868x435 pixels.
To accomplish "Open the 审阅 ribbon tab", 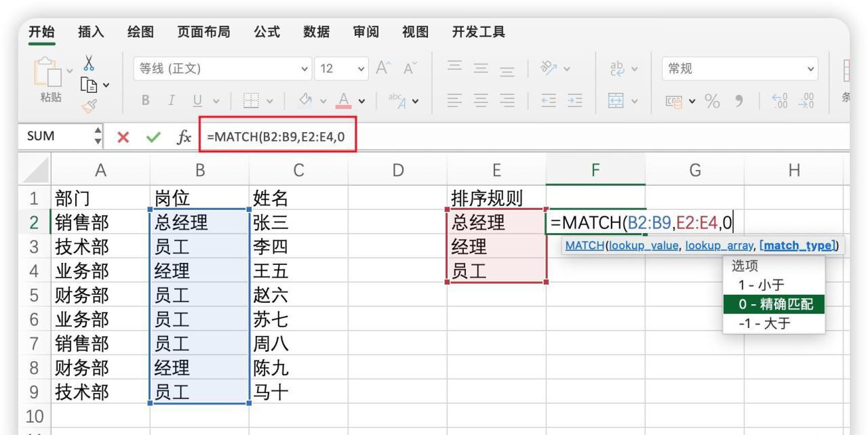I will click(368, 32).
